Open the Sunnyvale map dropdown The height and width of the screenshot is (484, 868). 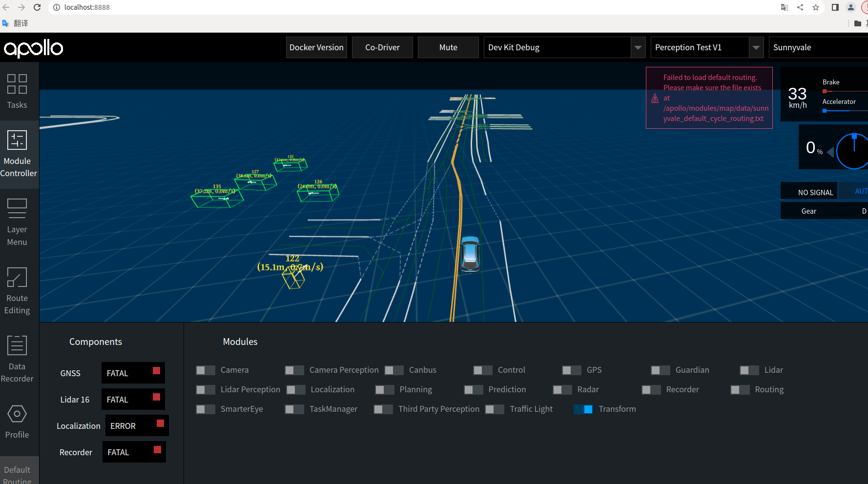tap(818, 47)
